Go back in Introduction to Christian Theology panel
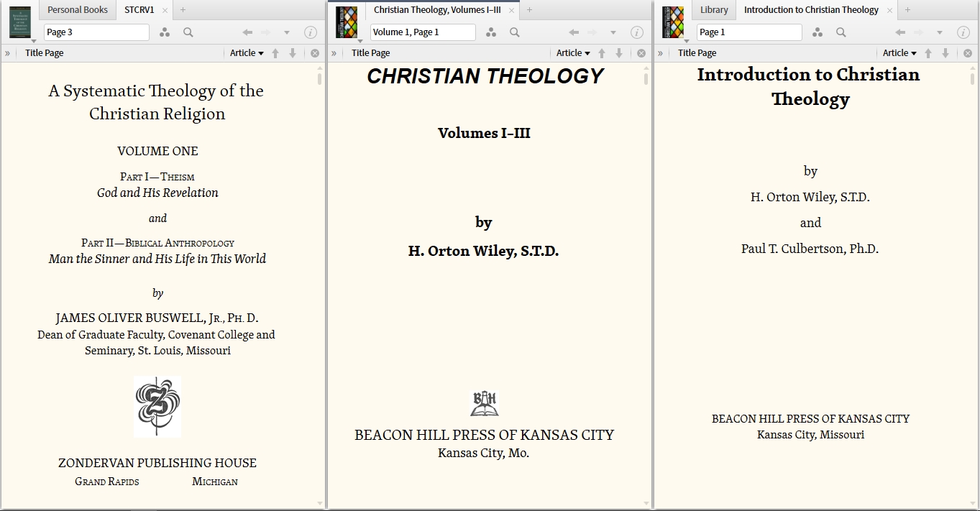980x511 pixels. coord(900,32)
